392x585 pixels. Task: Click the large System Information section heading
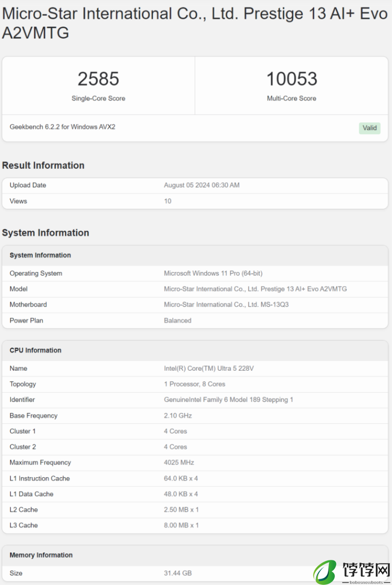[x=45, y=233]
